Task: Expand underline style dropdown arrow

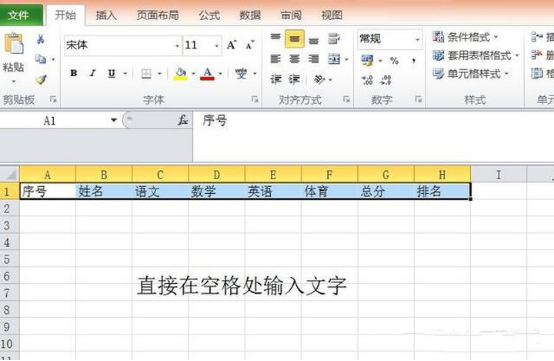Action: coord(125,73)
